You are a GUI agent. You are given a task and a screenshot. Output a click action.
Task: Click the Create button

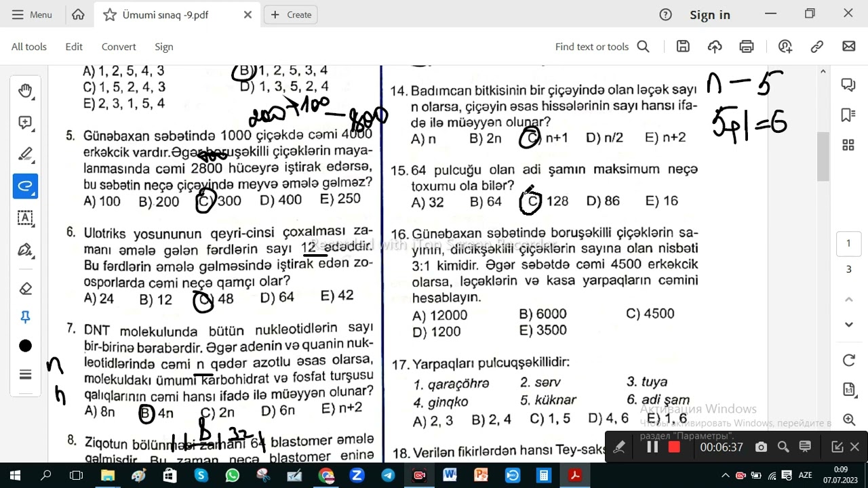(x=292, y=14)
